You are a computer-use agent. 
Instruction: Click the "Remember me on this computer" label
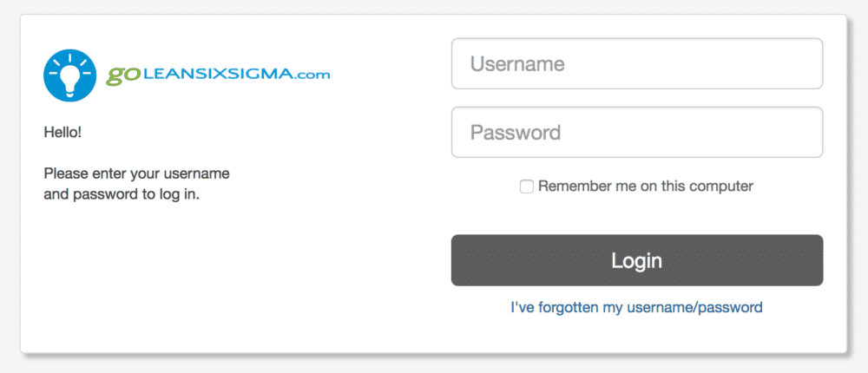pyautogui.click(x=646, y=186)
